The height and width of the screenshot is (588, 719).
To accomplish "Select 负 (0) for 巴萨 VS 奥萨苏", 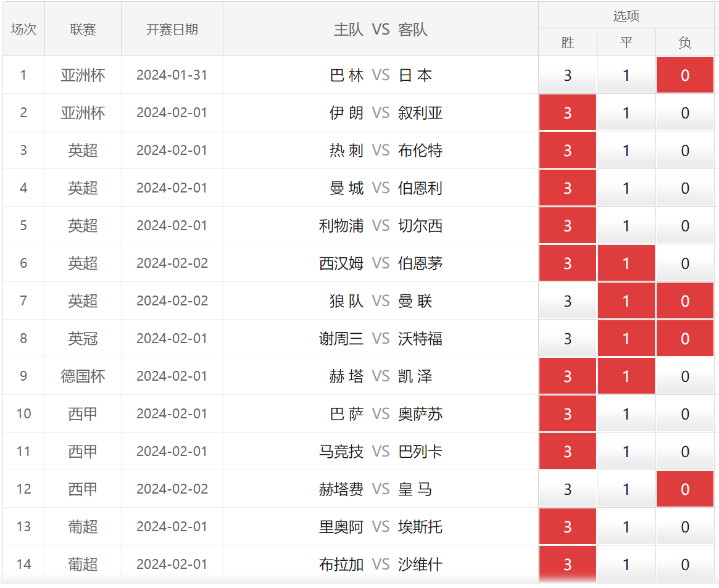I will pyautogui.click(x=685, y=413).
